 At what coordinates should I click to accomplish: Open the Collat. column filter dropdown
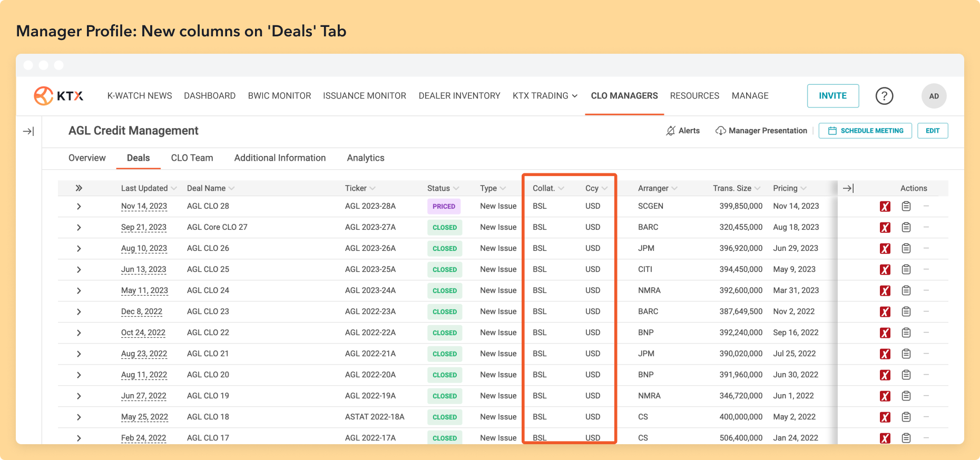click(561, 188)
